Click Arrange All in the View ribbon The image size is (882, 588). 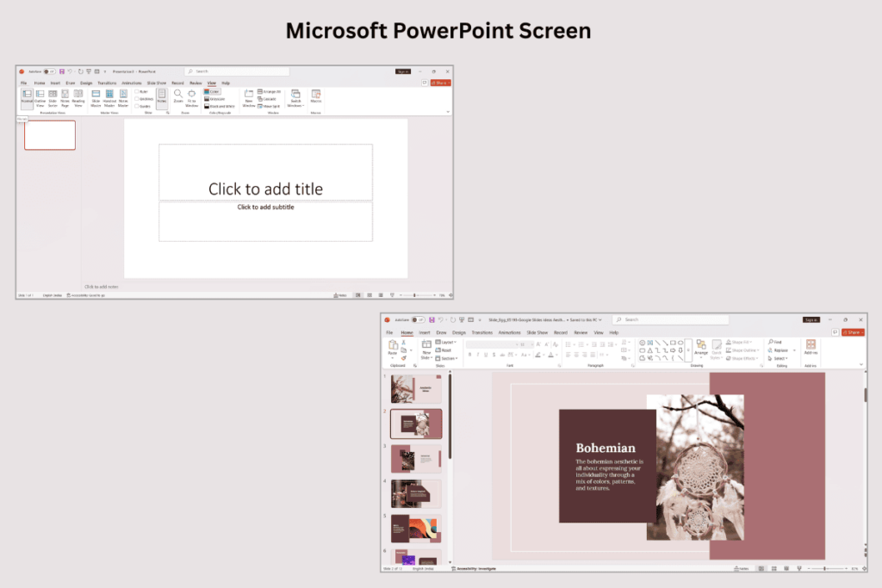(269, 91)
